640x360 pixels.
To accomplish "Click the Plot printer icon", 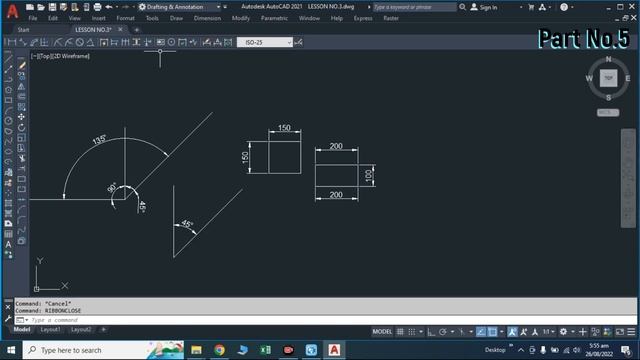I will click(97, 7).
